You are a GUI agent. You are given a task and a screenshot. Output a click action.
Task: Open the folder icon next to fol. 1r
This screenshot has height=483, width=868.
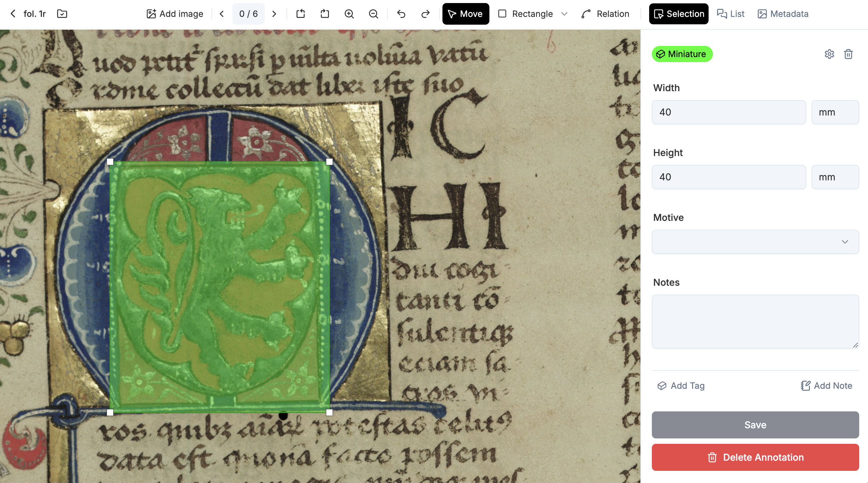tap(62, 14)
